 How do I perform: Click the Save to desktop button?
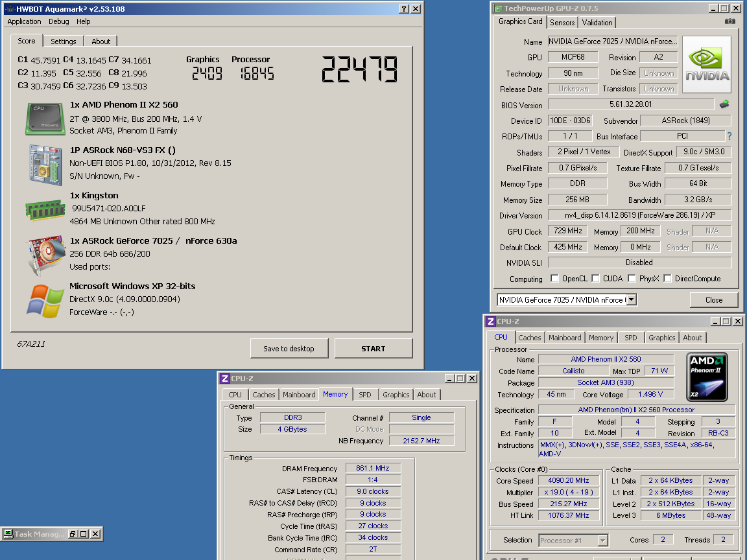coord(289,349)
